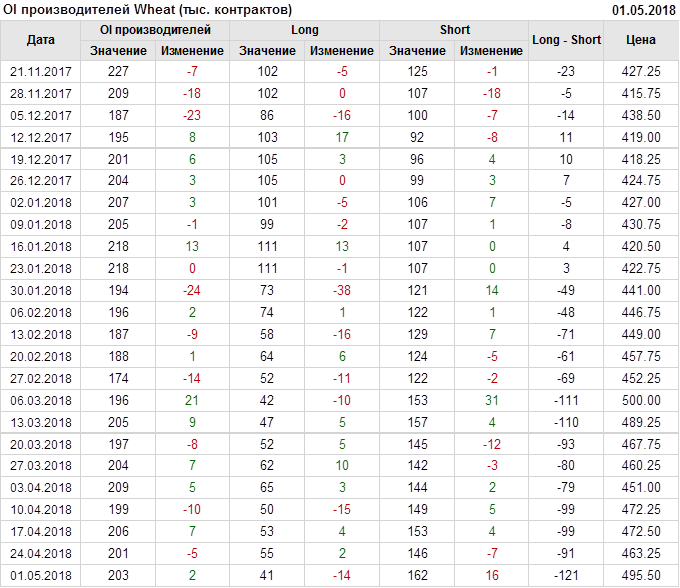Select the date cell 06.03.2018
The width and height of the screenshot is (680, 588).
[41, 401]
